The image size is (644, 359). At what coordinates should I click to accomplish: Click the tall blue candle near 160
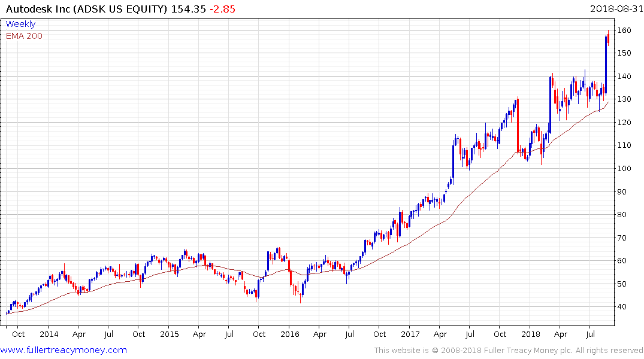pos(606,66)
